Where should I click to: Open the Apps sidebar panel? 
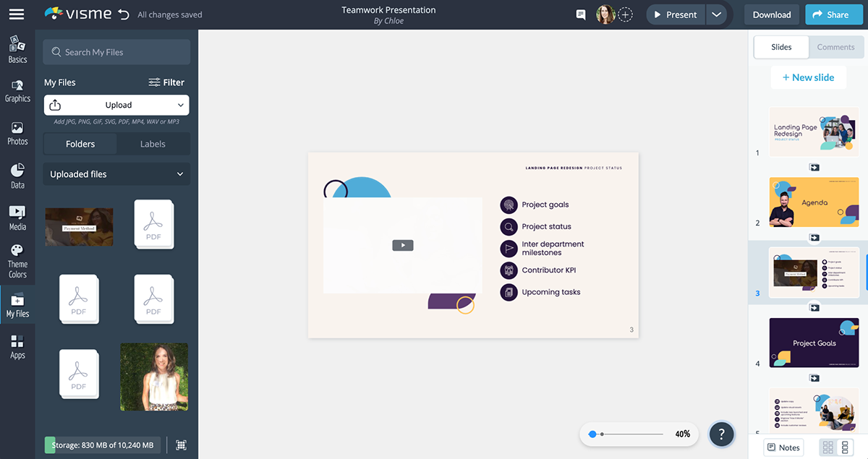(17, 347)
